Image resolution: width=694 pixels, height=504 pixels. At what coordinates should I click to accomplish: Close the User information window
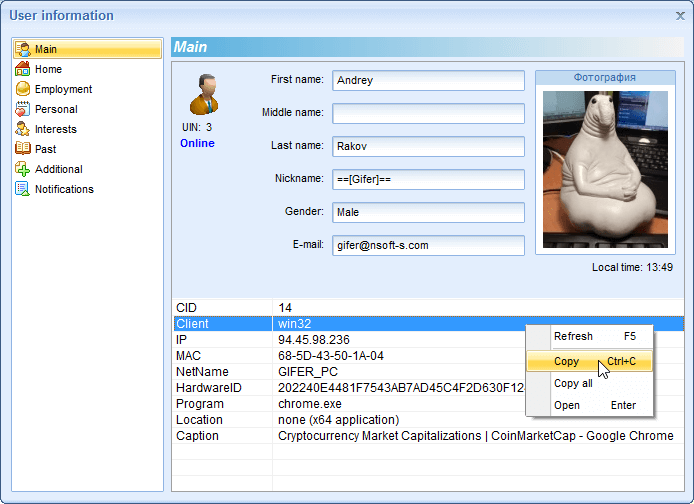[x=680, y=15]
